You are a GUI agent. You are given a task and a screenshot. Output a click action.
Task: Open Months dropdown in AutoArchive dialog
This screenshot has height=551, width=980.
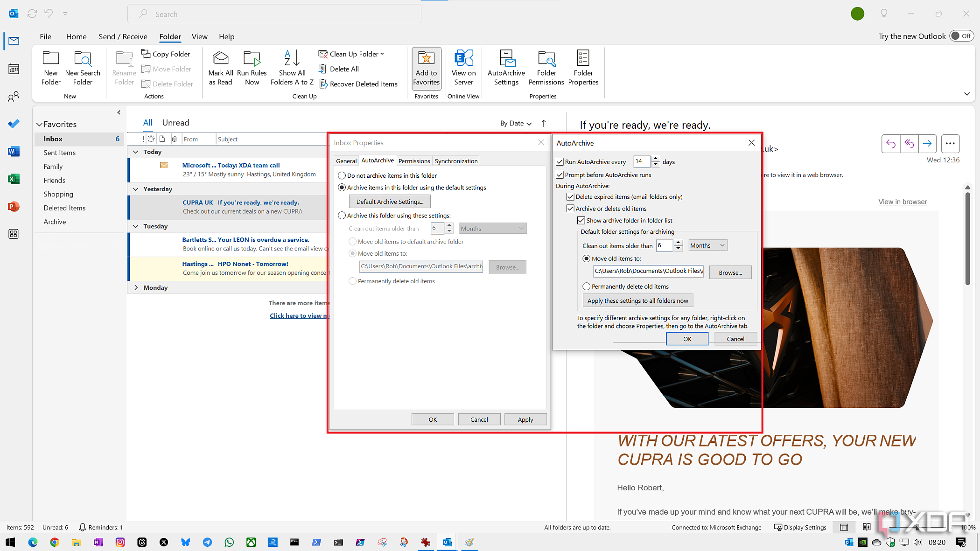707,245
